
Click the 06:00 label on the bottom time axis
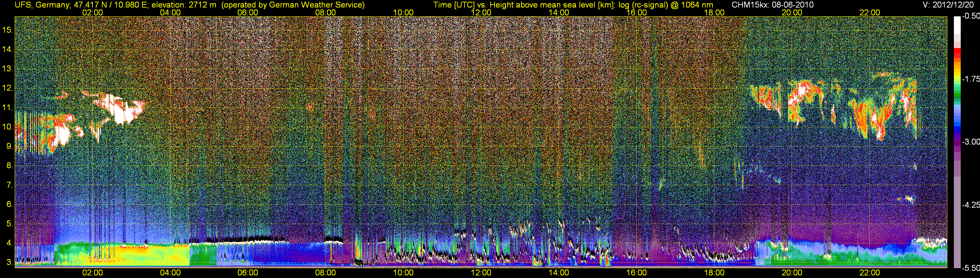click(x=248, y=273)
